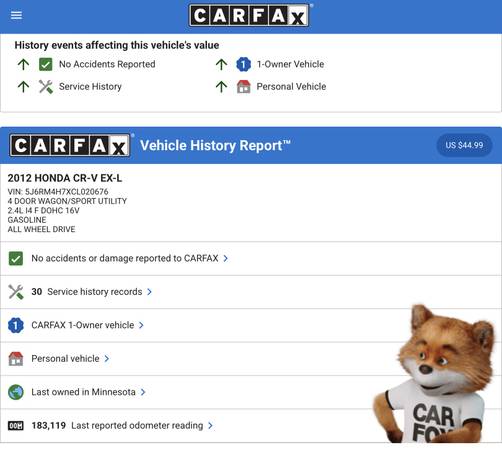Screen dimensions: 502x450
Task: Expand the Last reported odometer reading chevron
Action: point(210,426)
